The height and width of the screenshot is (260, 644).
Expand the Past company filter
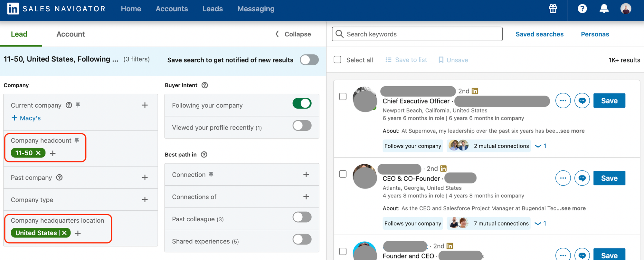(145, 178)
